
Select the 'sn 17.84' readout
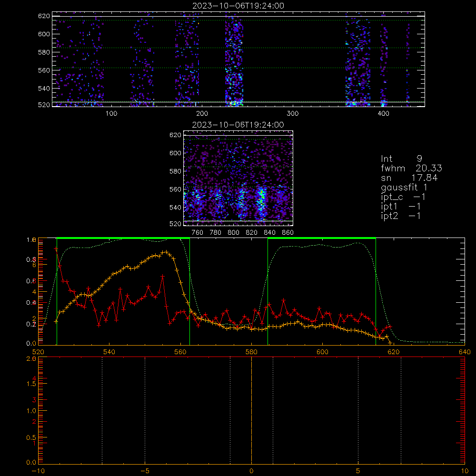(x=409, y=178)
